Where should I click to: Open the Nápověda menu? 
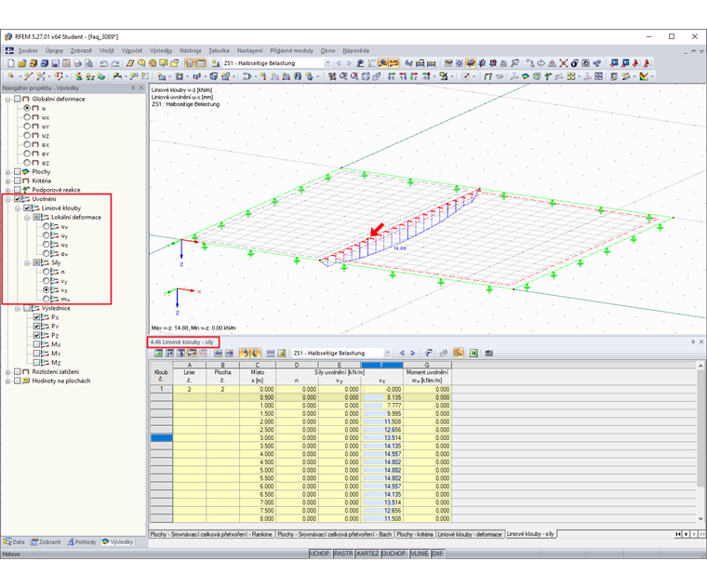355,50
